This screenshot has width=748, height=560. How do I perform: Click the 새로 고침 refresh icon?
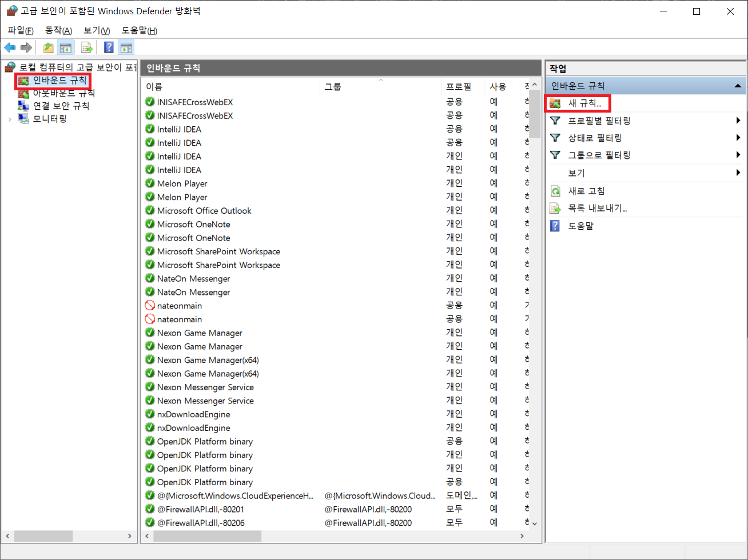click(555, 191)
